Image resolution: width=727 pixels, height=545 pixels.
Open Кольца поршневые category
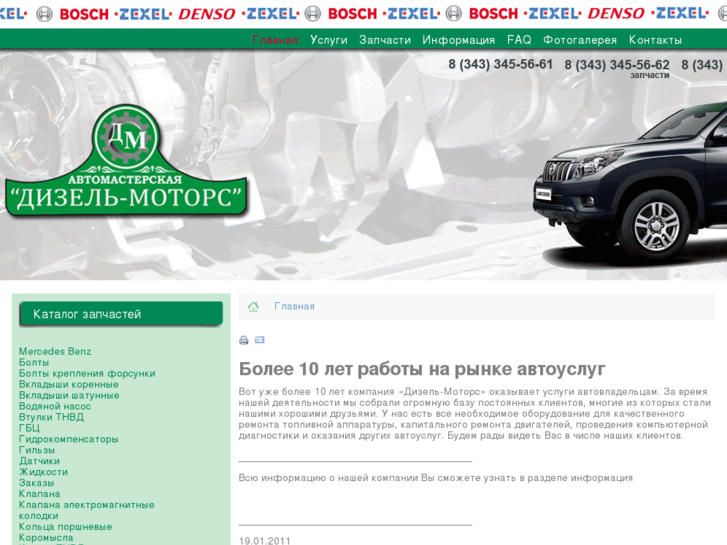click(x=65, y=527)
